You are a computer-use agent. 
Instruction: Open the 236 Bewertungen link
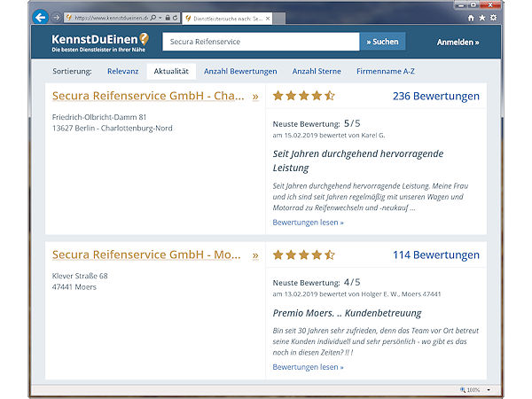point(436,96)
